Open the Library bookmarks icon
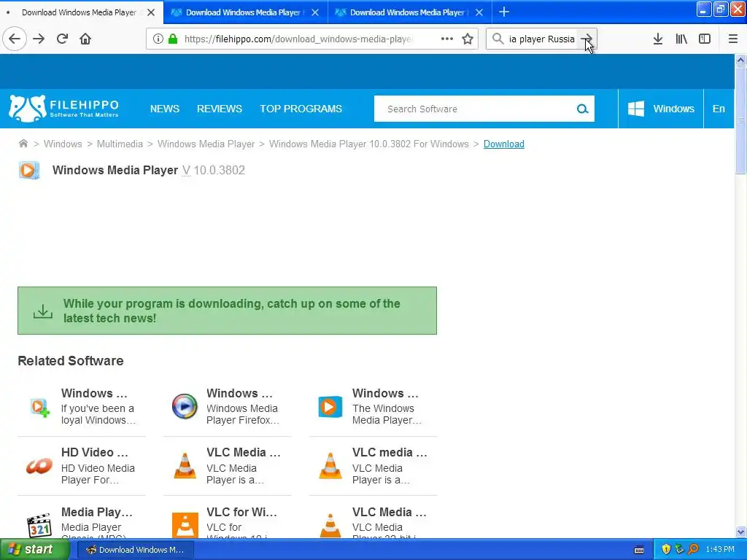 (681, 39)
